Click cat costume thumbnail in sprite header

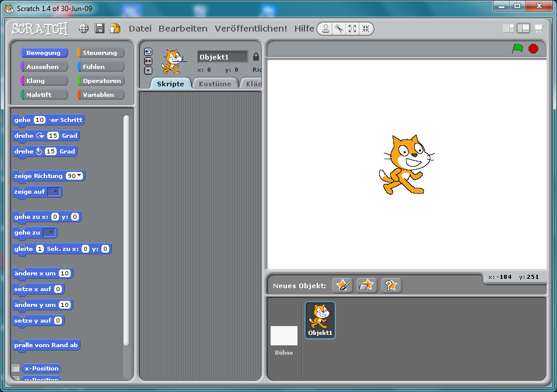(x=173, y=61)
